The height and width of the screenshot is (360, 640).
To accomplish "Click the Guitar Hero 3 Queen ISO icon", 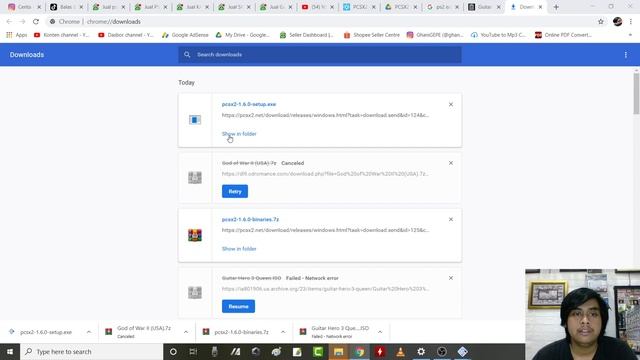I will click(195, 292).
